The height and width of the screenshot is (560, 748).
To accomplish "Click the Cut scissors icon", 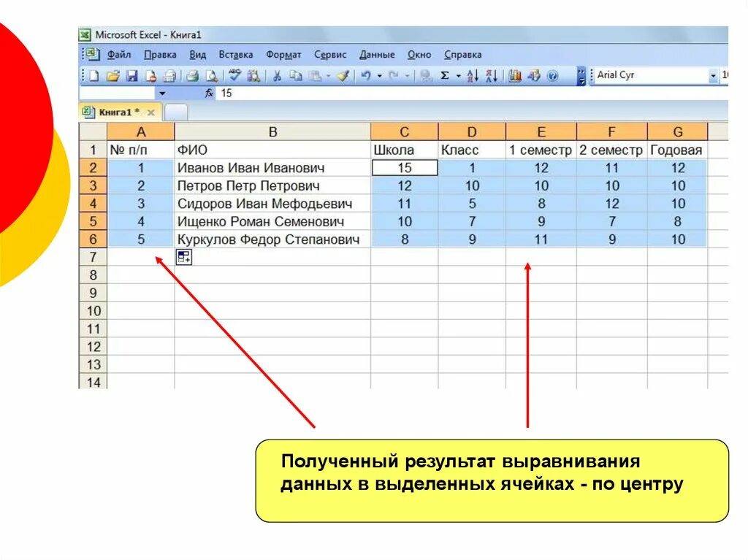I will pyautogui.click(x=277, y=75).
